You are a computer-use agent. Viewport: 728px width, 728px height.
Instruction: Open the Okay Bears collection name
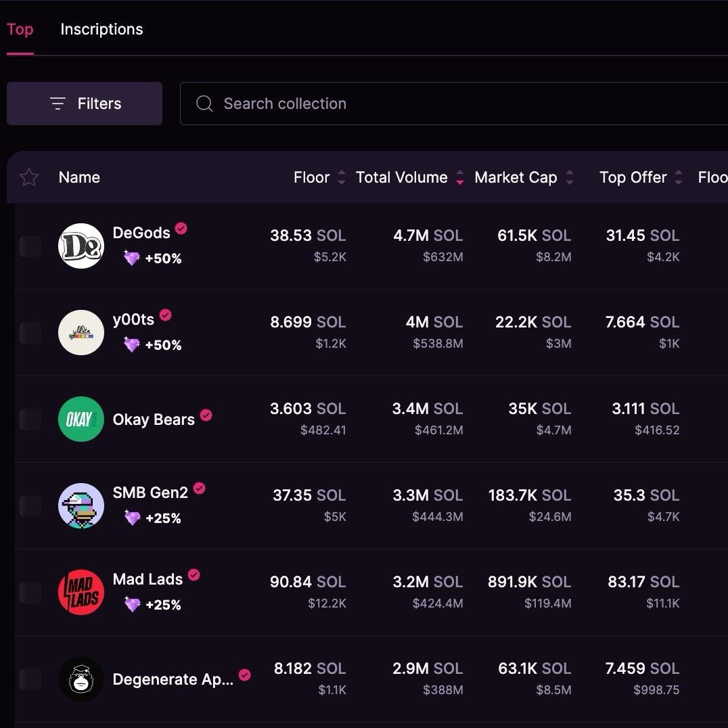154,419
